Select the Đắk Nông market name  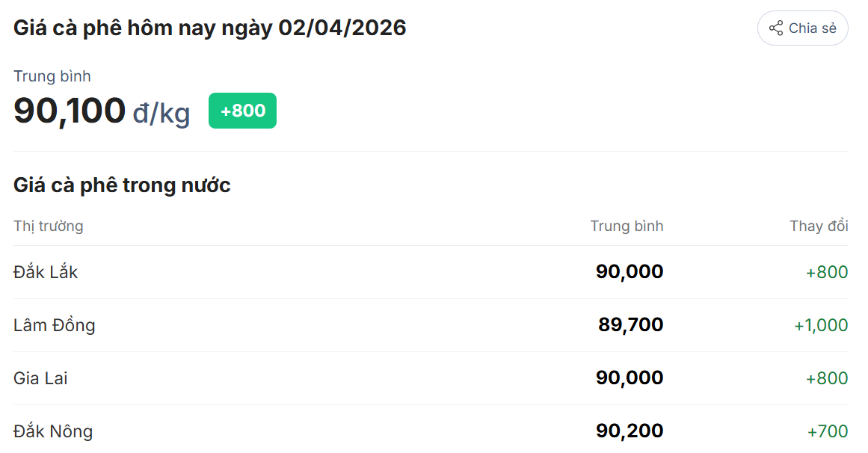coord(53,431)
